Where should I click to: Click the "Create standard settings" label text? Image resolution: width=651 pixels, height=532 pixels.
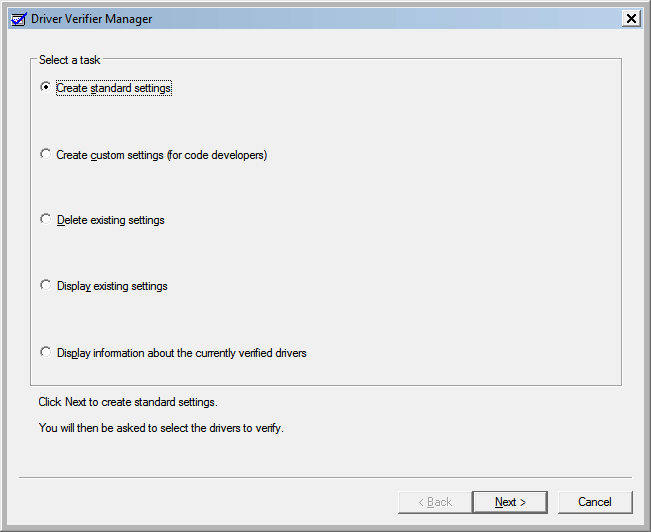point(114,88)
